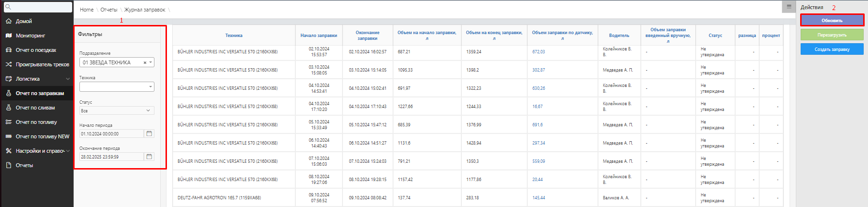Screen dimensions: 868x207
Task: Click the Создать заправку button
Action: coord(831,49)
